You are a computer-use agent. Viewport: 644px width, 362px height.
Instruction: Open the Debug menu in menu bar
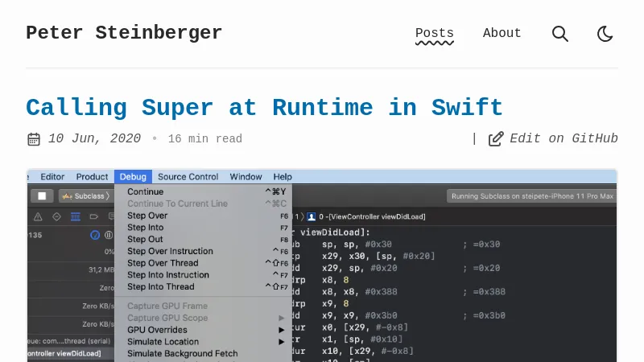click(x=133, y=177)
